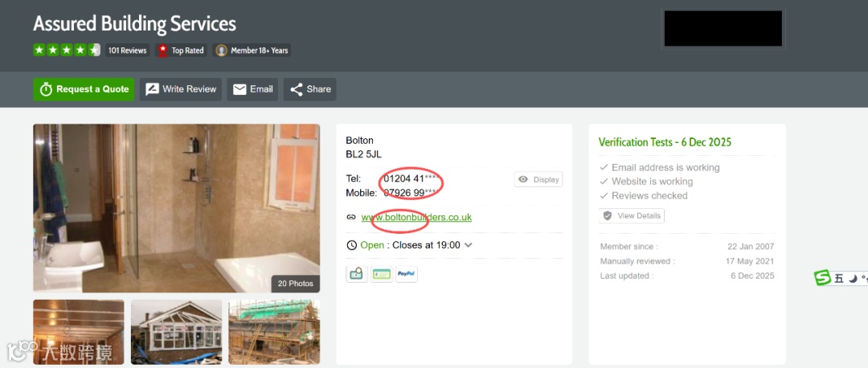Click the Tel number 01204 41***
This screenshot has width=868, height=368.
pos(411,178)
